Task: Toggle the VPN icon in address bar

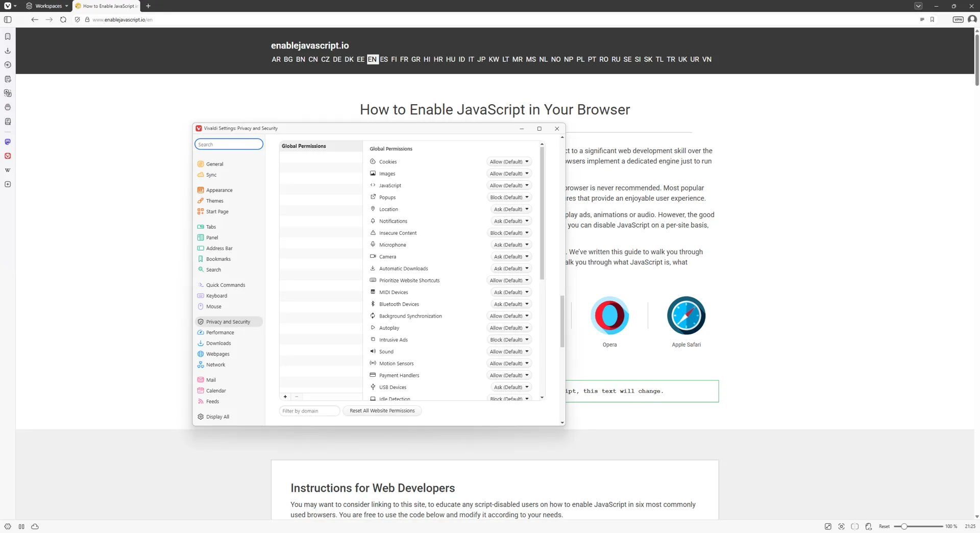Action: (x=958, y=19)
